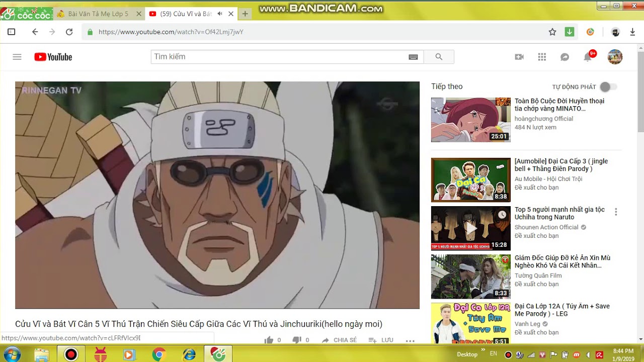This screenshot has width=644, height=362.
Task: Mute the YouTube tab audio icon
Action: coord(220,14)
